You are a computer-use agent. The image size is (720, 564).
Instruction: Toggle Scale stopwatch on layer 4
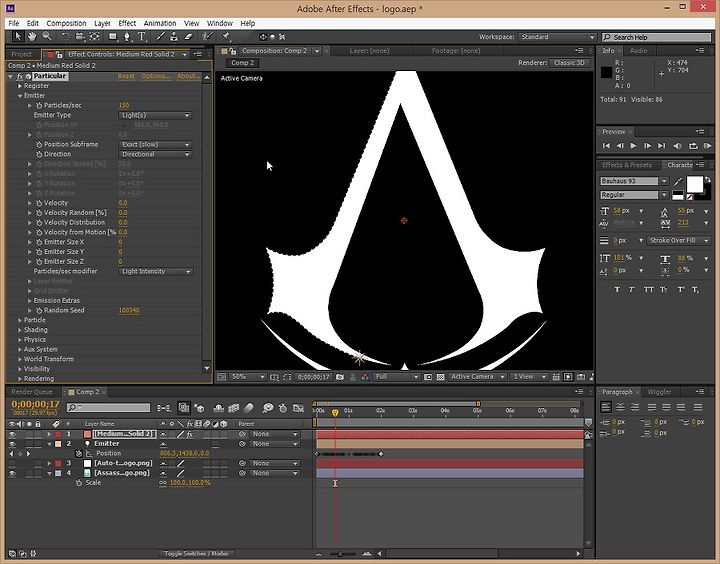(x=79, y=483)
